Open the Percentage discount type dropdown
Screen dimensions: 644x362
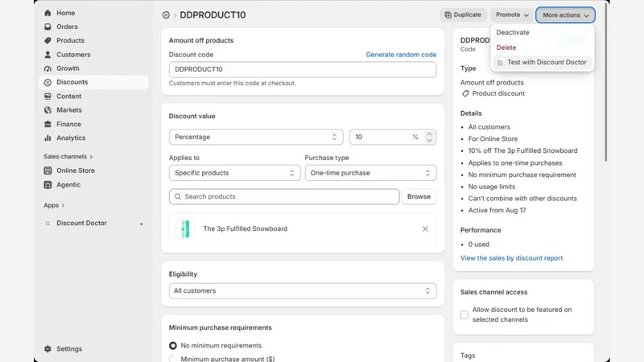coord(256,137)
